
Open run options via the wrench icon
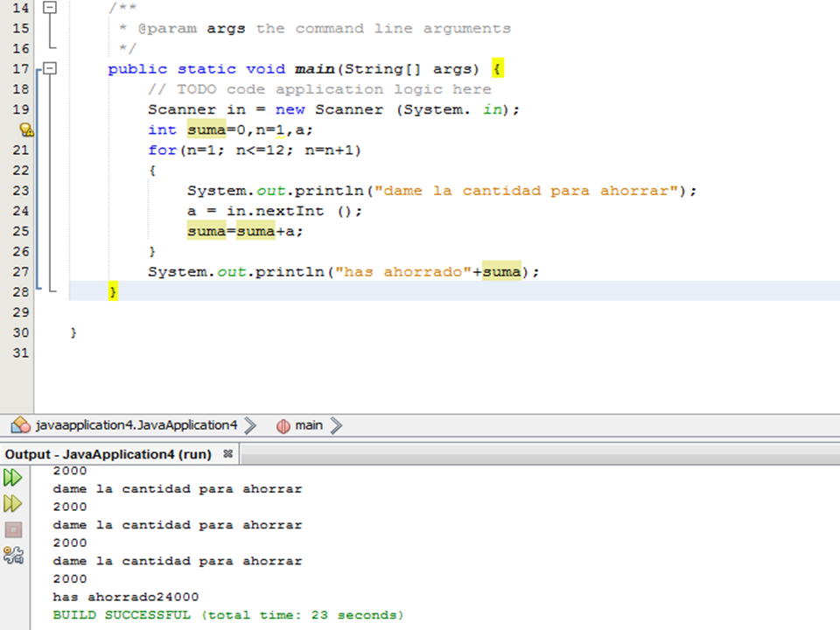(x=12, y=554)
